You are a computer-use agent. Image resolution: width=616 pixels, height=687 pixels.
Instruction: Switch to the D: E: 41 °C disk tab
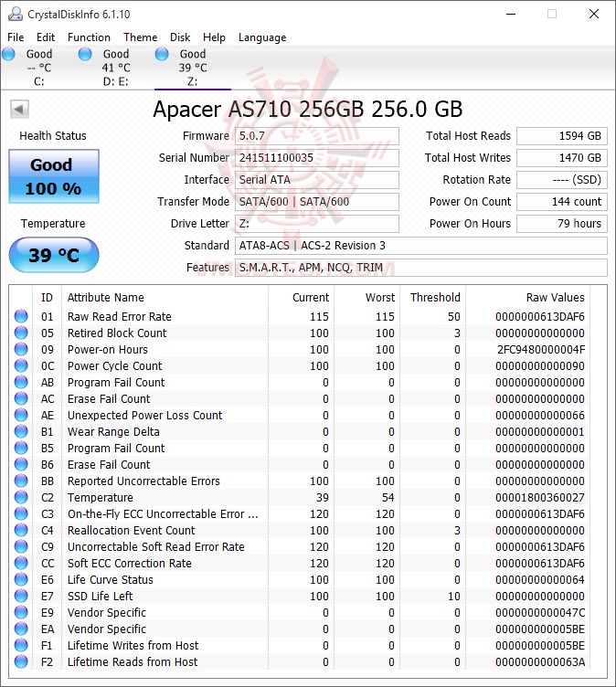point(116,68)
